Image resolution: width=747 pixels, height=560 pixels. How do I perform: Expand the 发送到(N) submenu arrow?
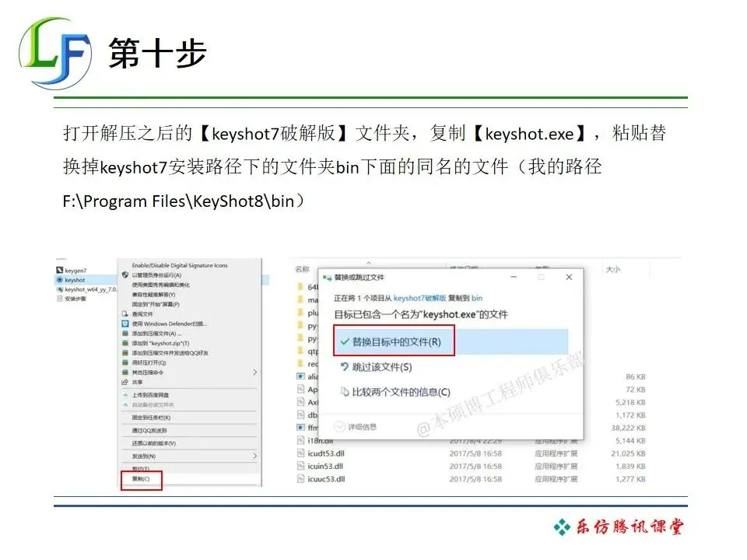coord(255,457)
